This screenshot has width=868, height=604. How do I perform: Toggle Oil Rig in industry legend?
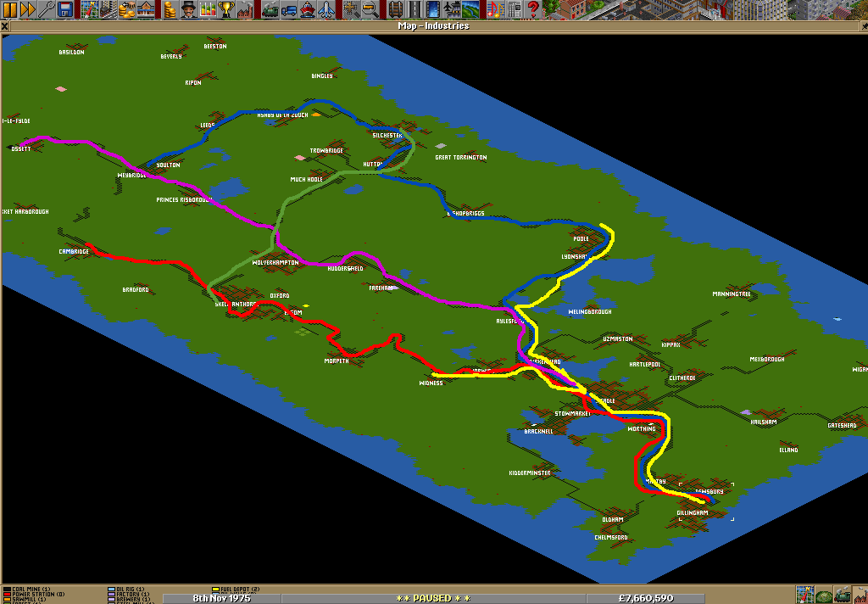(x=125, y=589)
